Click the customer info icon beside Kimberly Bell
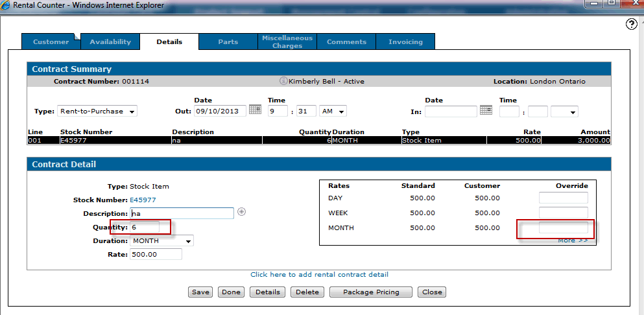This screenshot has width=644, height=315. (283, 81)
